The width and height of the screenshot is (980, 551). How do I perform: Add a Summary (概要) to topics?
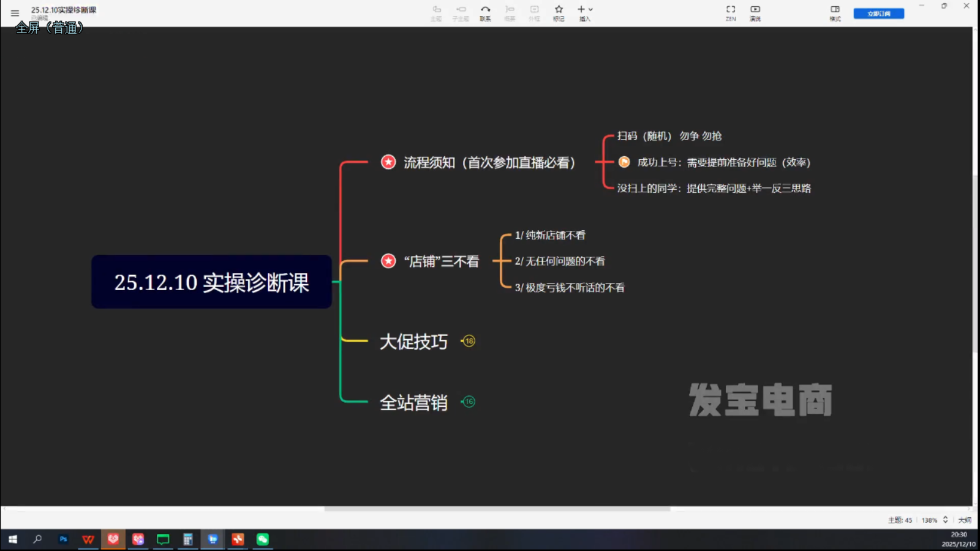pyautogui.click(x=510, y=13)
